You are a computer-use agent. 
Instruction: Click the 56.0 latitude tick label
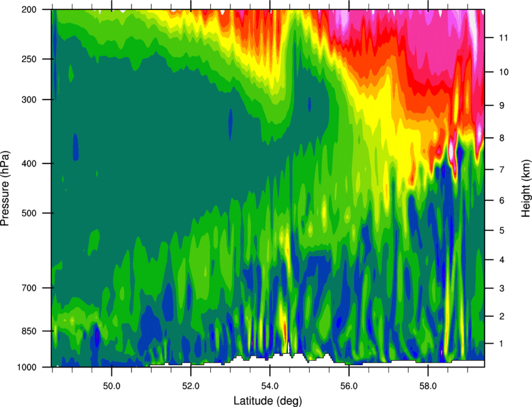349,386
